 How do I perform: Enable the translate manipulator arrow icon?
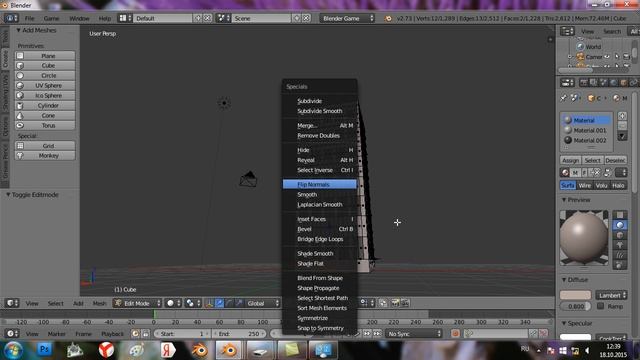(219, 303)
